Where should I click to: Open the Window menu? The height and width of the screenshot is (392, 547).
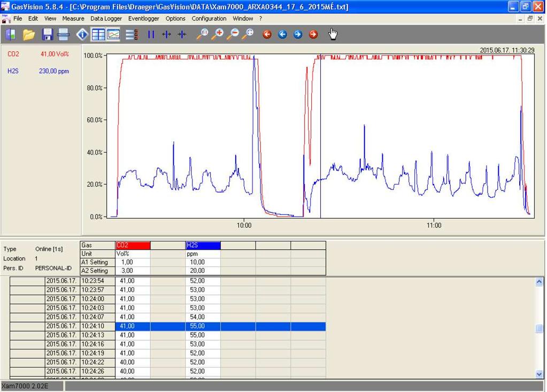click(243, 19)
